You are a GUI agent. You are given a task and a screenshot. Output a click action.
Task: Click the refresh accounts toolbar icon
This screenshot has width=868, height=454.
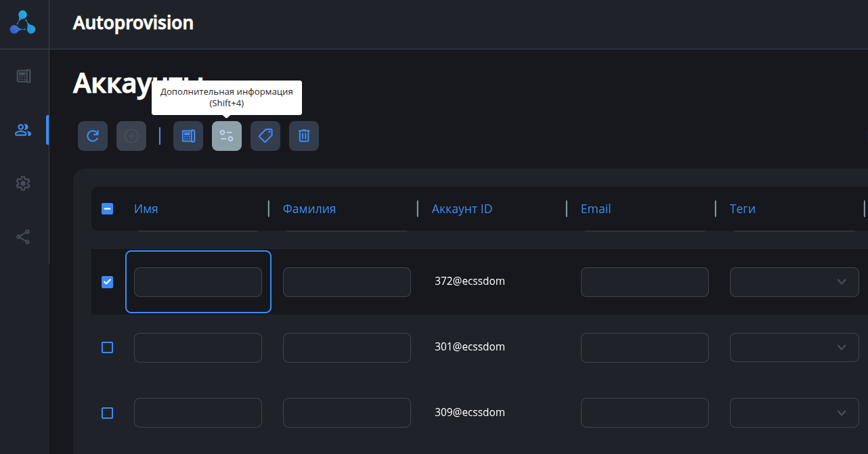click(x=93, y=136)
